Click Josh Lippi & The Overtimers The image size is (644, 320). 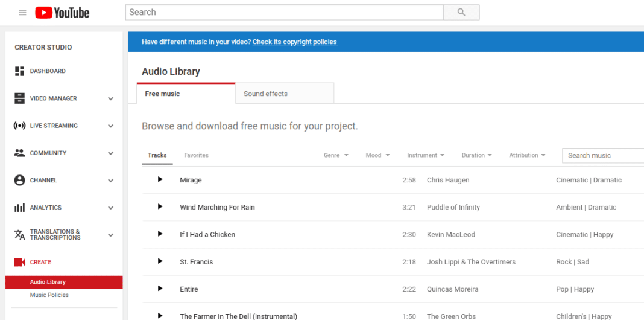coord(471,262)
